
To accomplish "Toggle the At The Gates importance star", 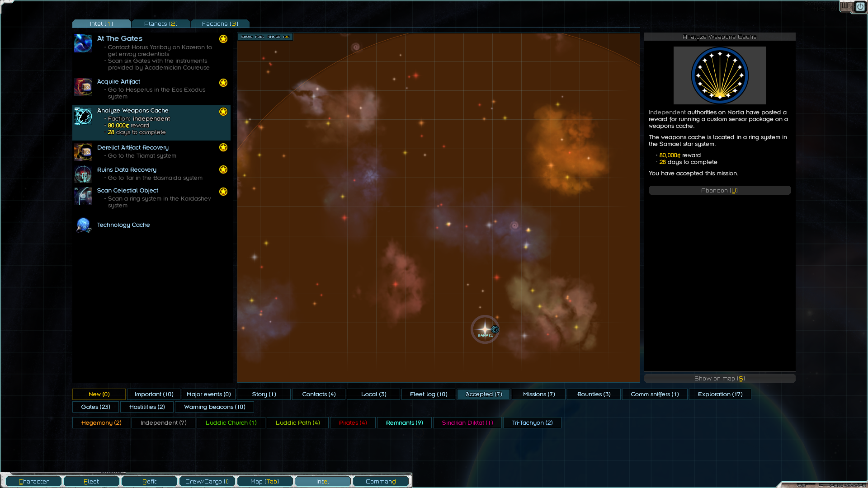I will (223, 39).
